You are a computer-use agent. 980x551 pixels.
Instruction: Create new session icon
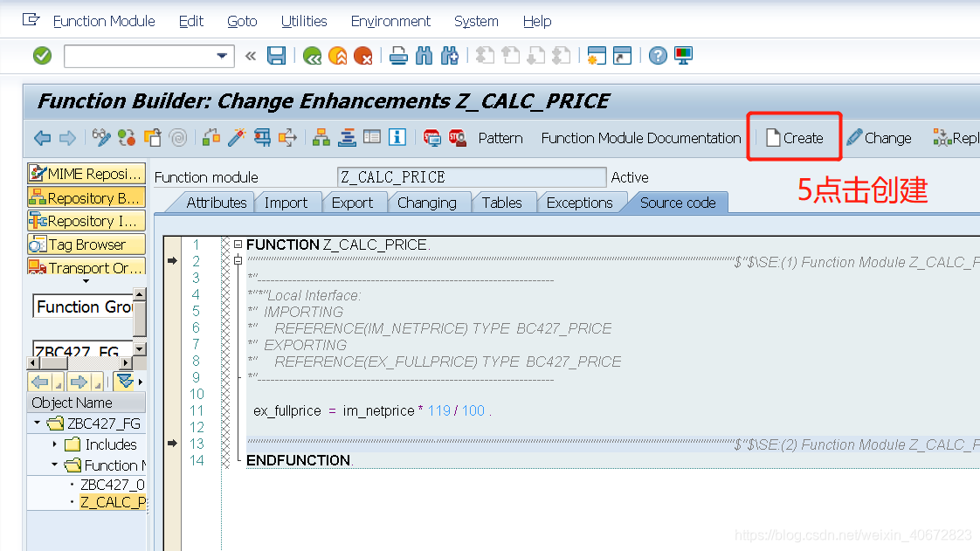coord(597,56)
